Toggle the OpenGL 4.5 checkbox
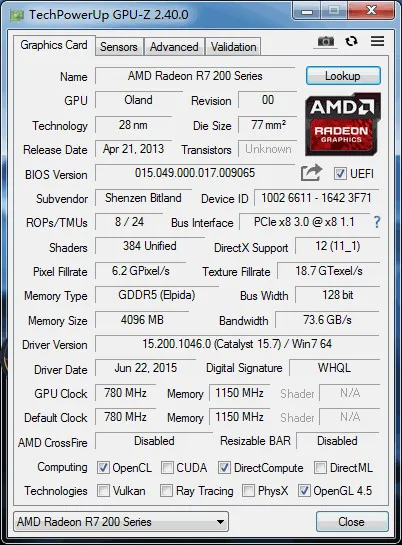The width and height of the screenshot is (402, 545). (x=304, y=491)
